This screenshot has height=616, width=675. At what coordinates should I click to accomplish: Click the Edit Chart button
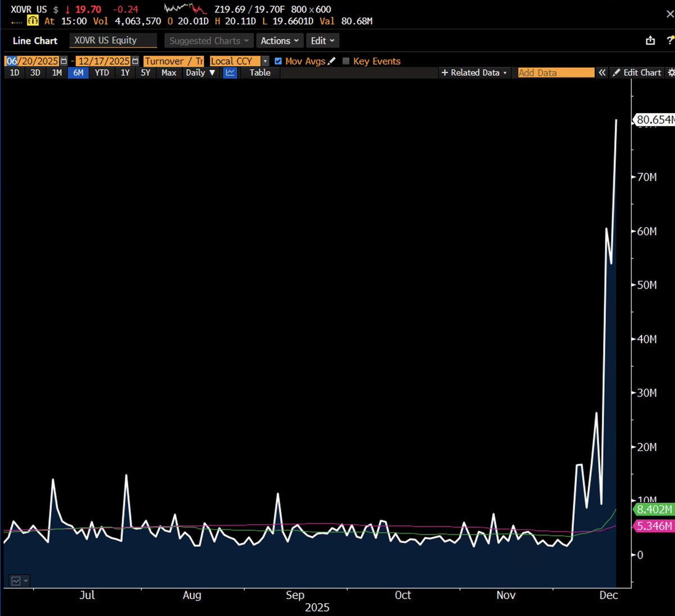coord(637,73)
